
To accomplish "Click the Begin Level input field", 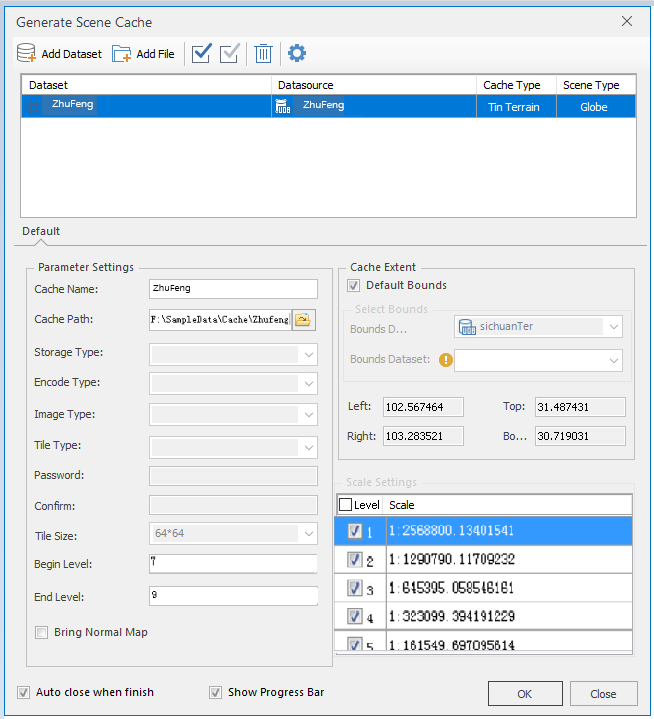I will click(x=233, y=564).
